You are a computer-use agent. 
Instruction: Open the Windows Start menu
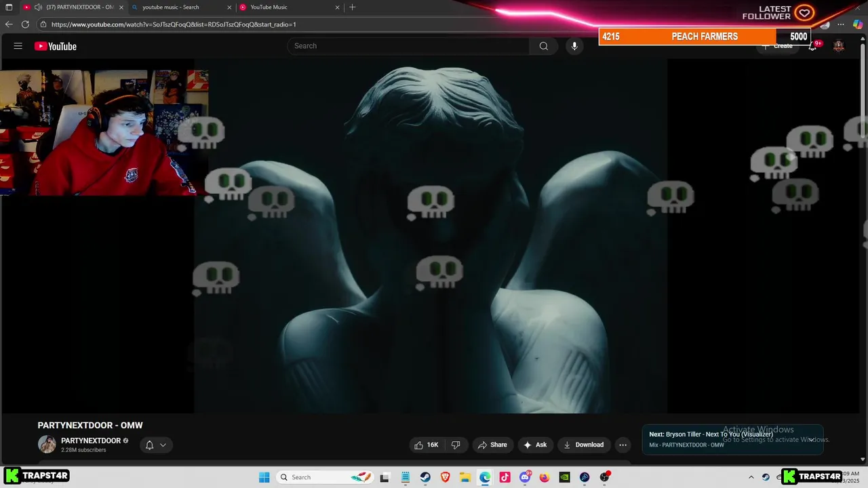coord(264,477)
